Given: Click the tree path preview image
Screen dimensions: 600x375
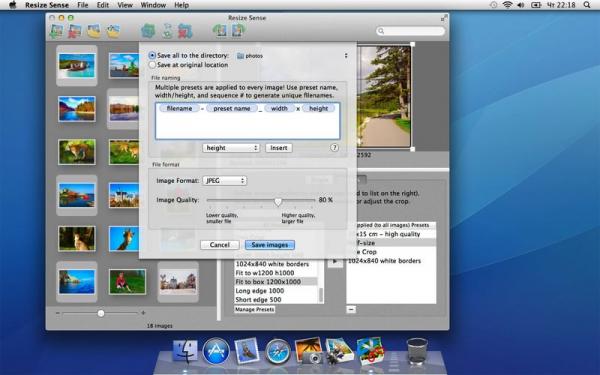Looking at the screenshot, I should tap(384, 97).
